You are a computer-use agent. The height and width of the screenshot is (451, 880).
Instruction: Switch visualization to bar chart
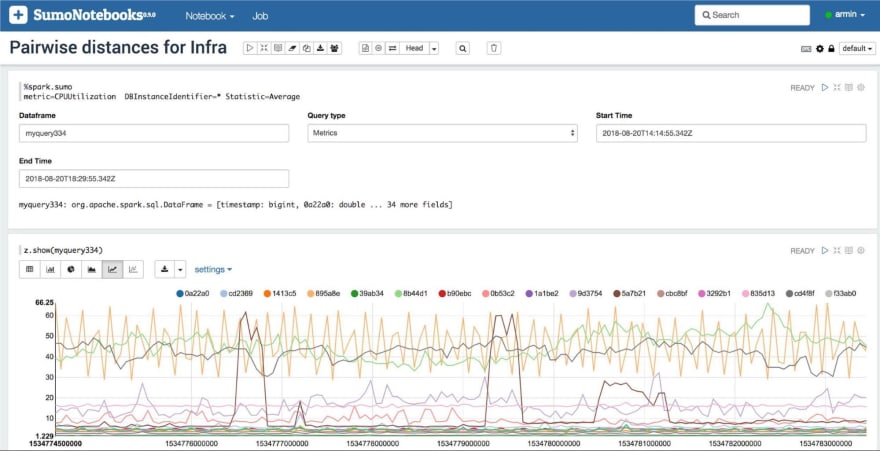click(51, 269)
